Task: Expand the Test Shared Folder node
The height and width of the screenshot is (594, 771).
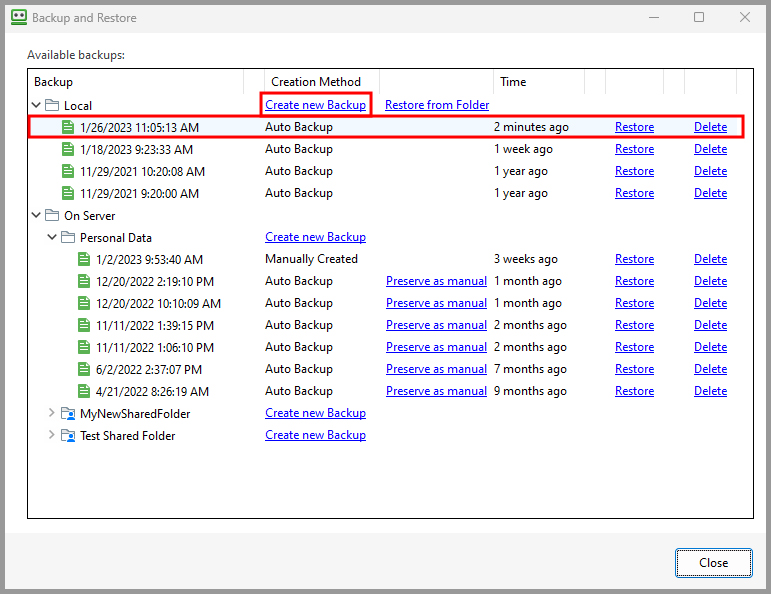Action: tap(51, 435)
